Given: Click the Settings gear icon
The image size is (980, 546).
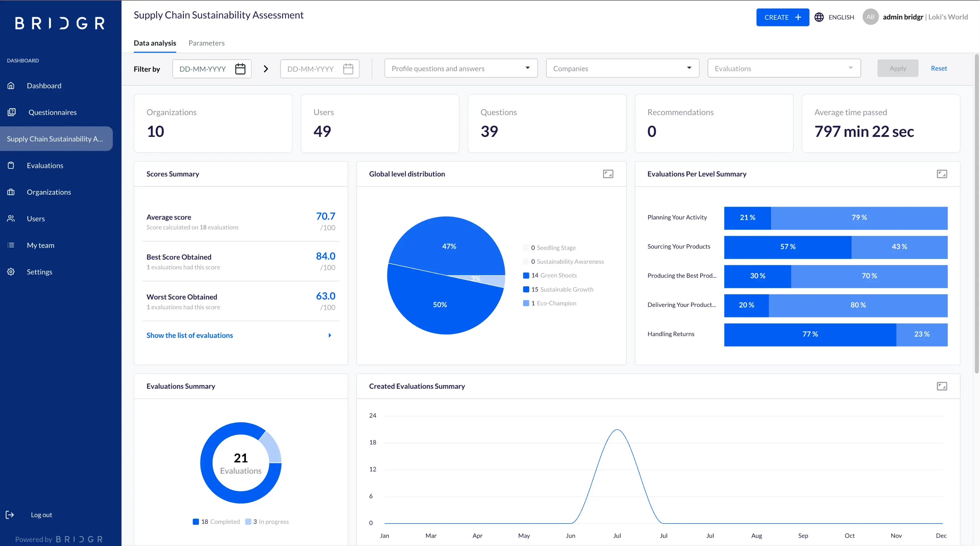Looking at the screenshot, I should coord(11,272).
